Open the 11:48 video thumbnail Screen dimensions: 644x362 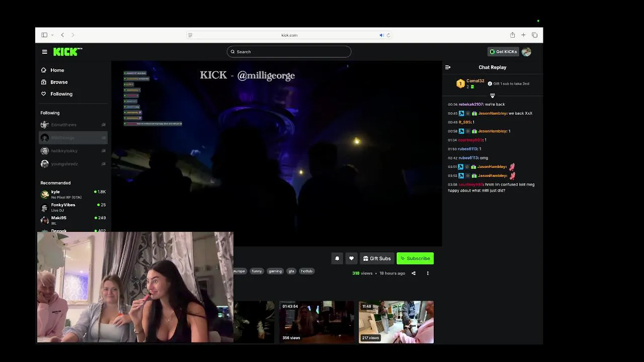click(396, 322)
